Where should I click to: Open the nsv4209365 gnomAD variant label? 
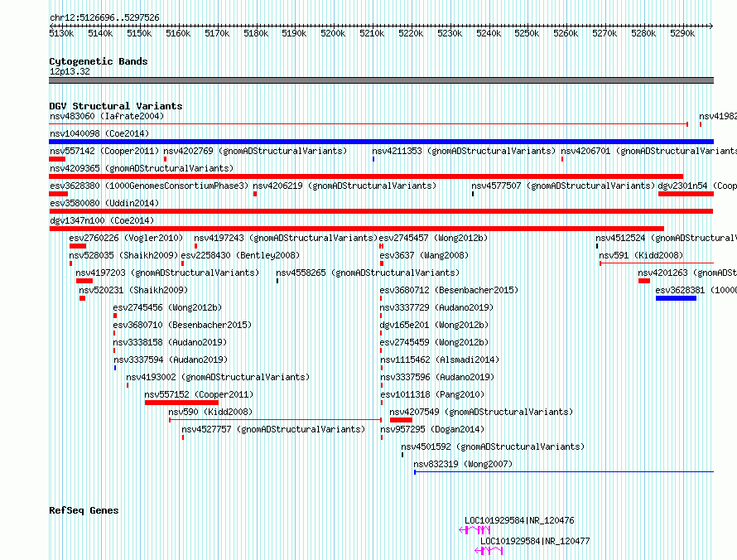click(x=142, y=168)
